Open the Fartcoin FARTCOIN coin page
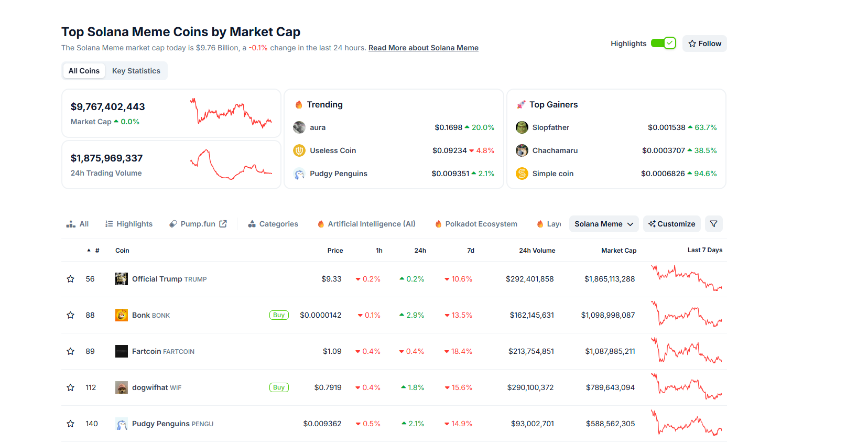Viewport: 868px width, 443px height. click(x=163, y=351)
